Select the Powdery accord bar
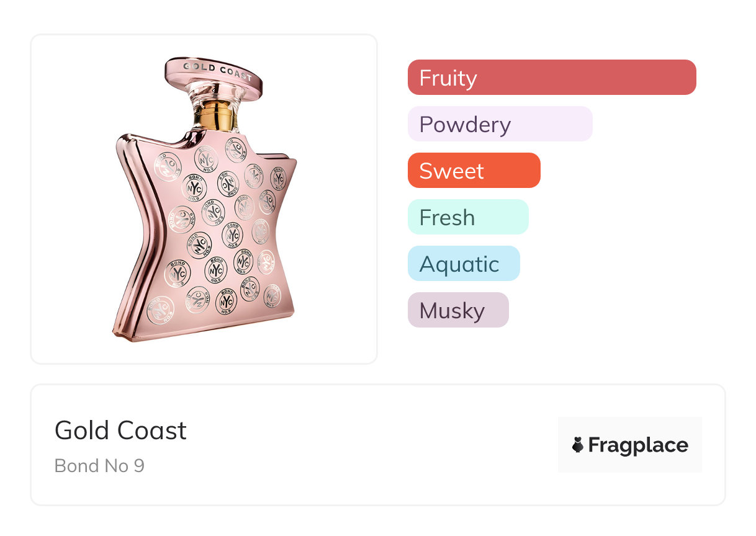The height and width of the screenshot is (536, 756). [x=500, y=124]
